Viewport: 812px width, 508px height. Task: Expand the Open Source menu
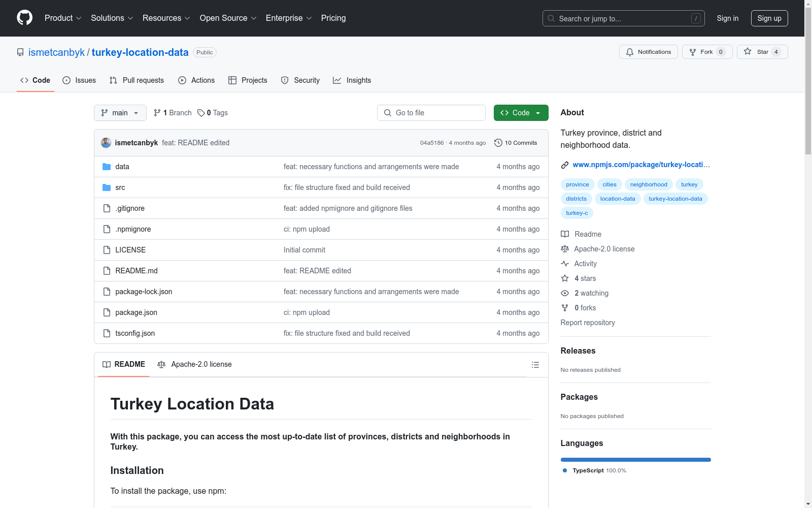pyautogui.click(x=228, y=18)
